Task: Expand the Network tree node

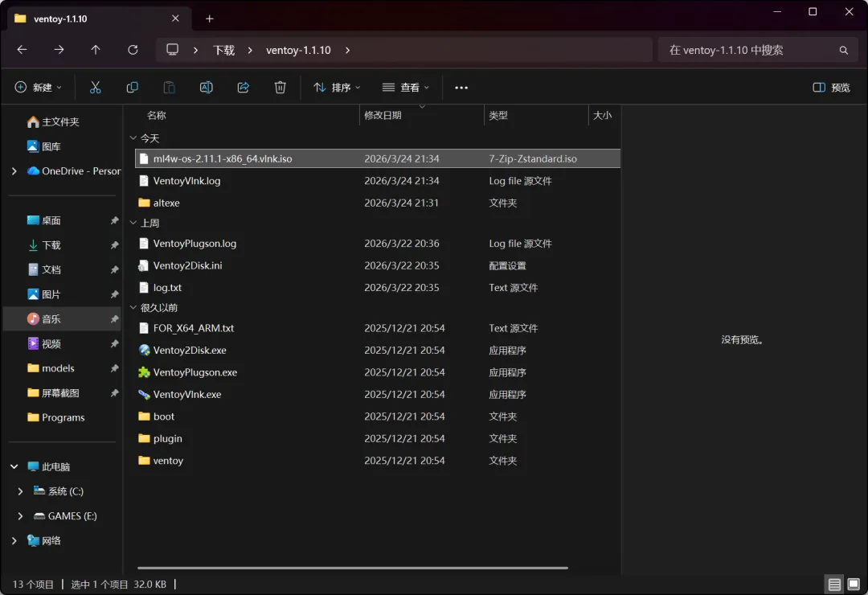Action: [x=14, y=540]
